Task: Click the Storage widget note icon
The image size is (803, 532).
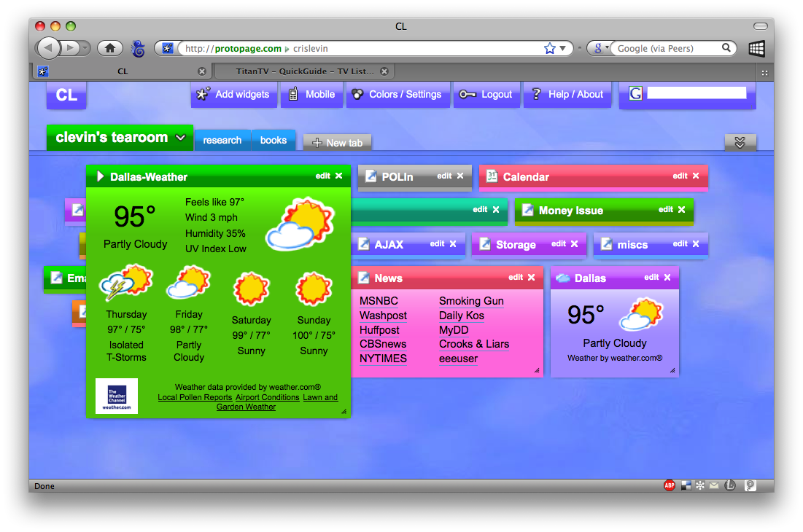Action: click(484, 244)
